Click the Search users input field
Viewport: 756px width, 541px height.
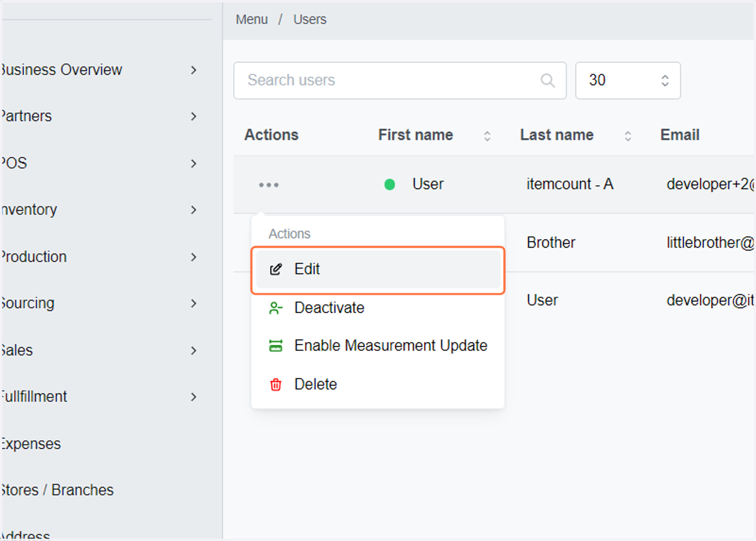(x=400, y=81)
